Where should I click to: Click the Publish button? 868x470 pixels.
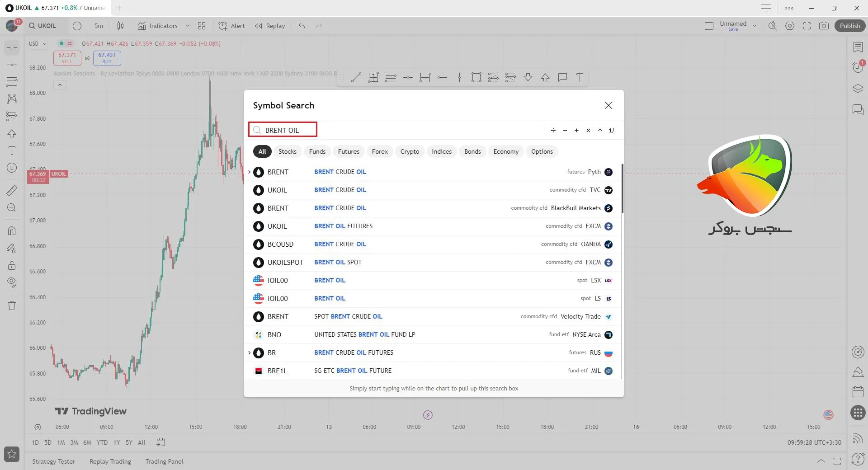(x=849, y=26)
